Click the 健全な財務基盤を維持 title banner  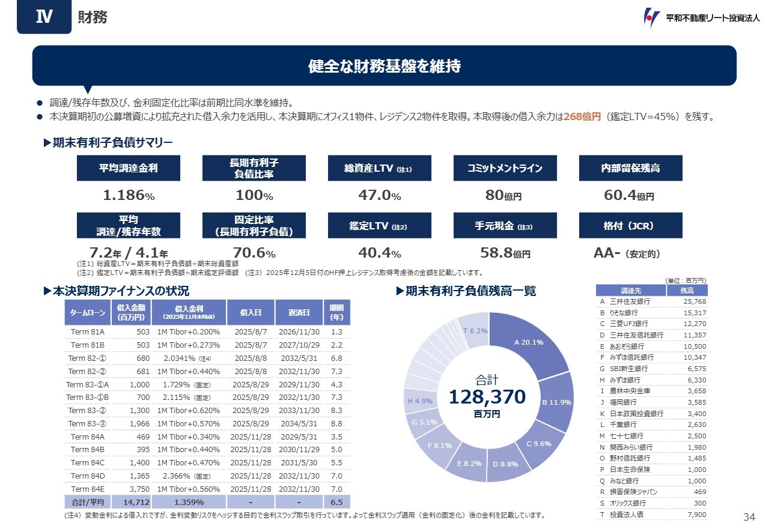click(x=384, y=66)
